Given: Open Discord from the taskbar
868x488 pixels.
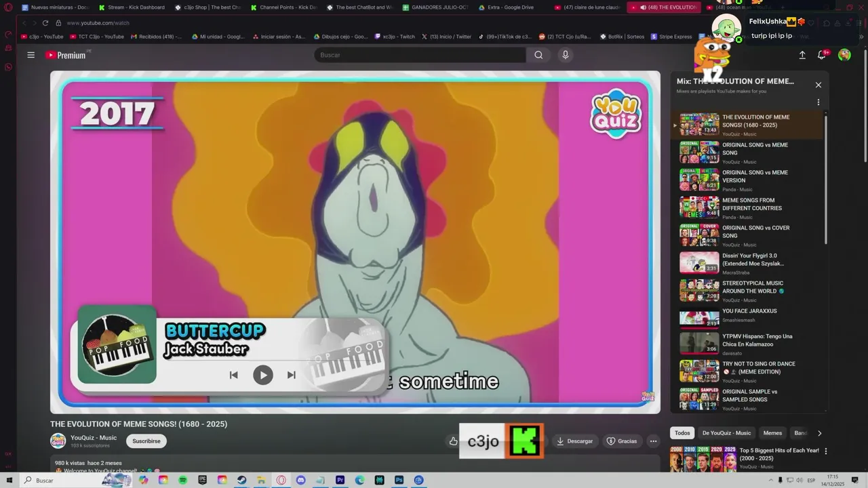Looking at the screenshot, I should coord(300,480).
